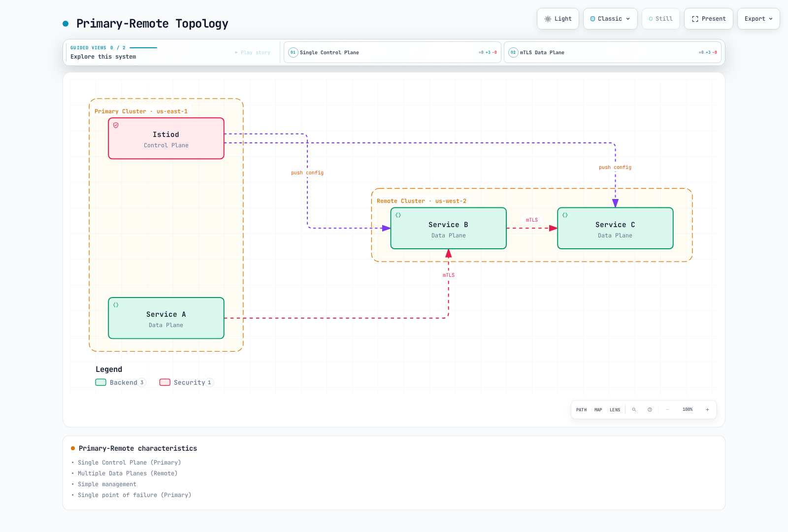Toggle the Security legend filter
The image size is (788, 532).
point(187,382)
